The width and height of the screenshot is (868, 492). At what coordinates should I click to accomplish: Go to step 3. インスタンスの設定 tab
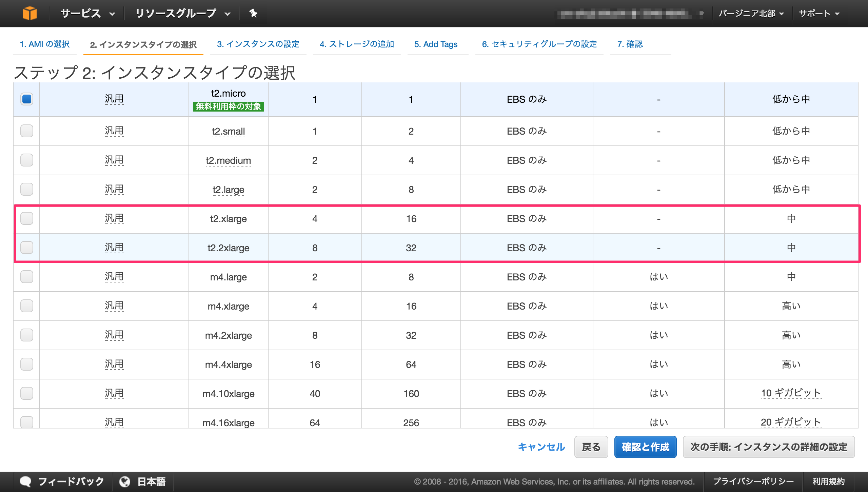pyautogui.click(x=258, y=44)
